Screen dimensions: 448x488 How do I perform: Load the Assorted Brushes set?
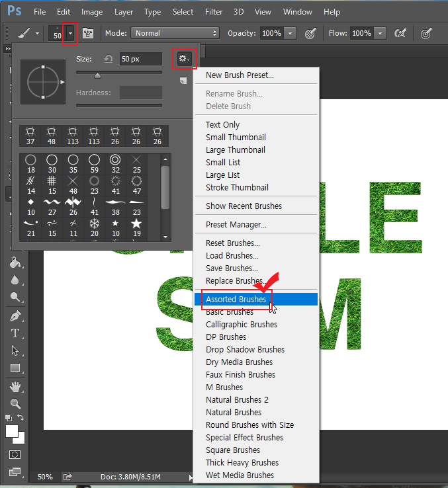[256, 299]
